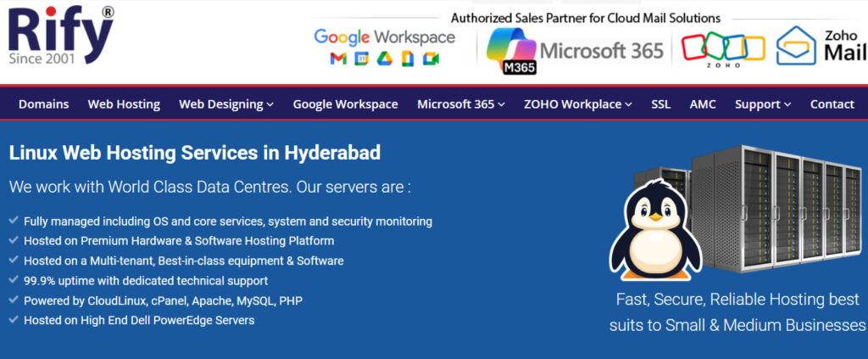Click checkmark beside '99.9% uptime'
Viewport: 868px width, 359px height.
coord(14,280)
